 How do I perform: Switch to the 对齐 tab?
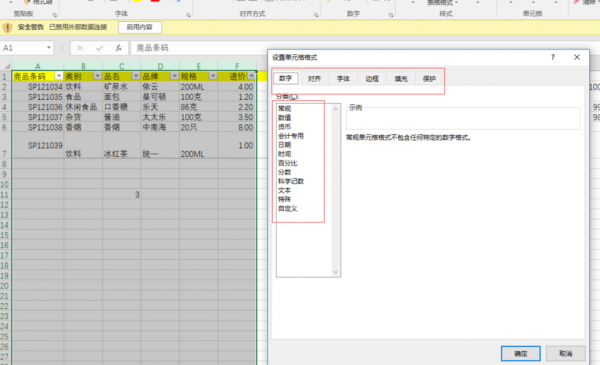314,79
